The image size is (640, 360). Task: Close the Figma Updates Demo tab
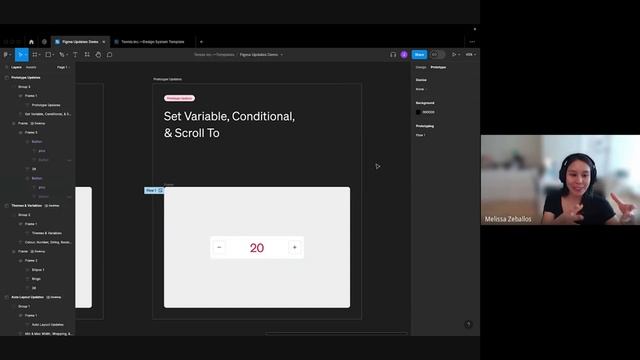[x=104, y=42]
